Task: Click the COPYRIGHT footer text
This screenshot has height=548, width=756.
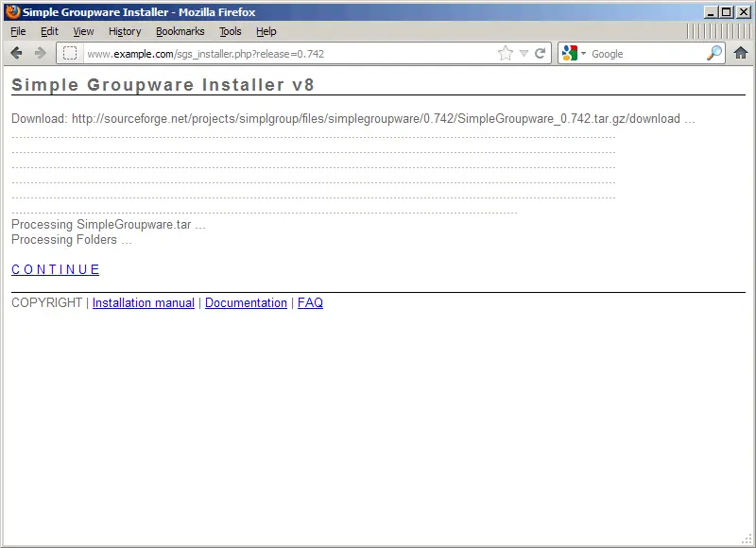Action: click(x=46, y=302)
